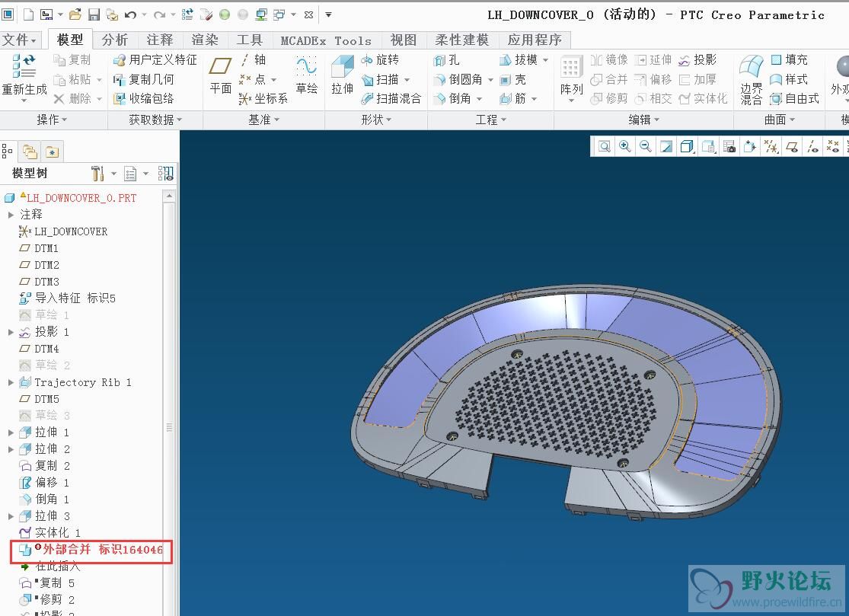Open the 形状 group dropdown
This screenshot has height=616, width=849.
click(376, 120)
